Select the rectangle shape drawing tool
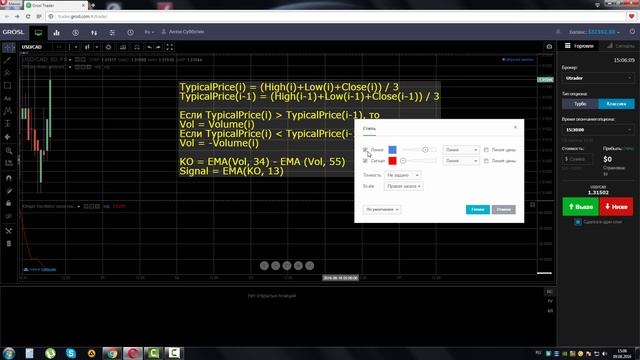640x360 pixels. pyautogui.click(x=8, y=85)
